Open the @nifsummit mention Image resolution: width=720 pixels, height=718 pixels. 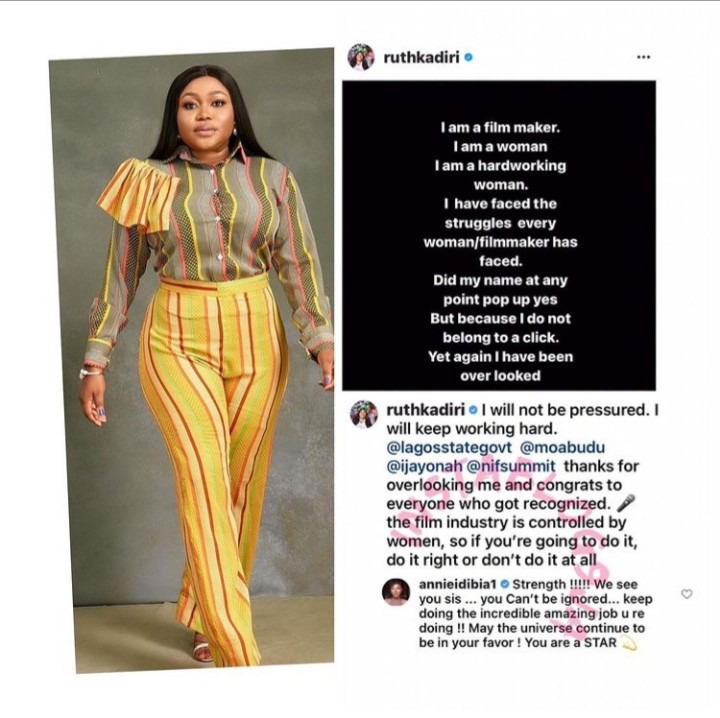[x=511, y=466]
